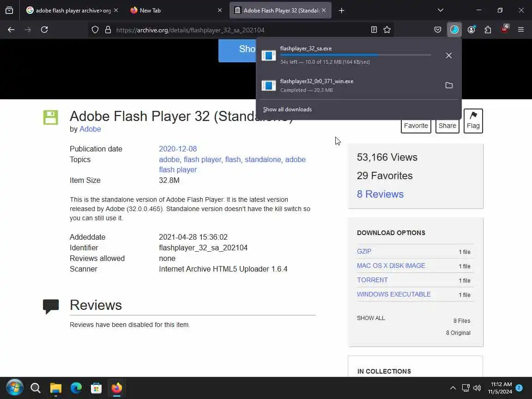Click the 8 Original files text
Image resolution: width=532 pixels, height=399 pixels.
click(x=458, y=333)
